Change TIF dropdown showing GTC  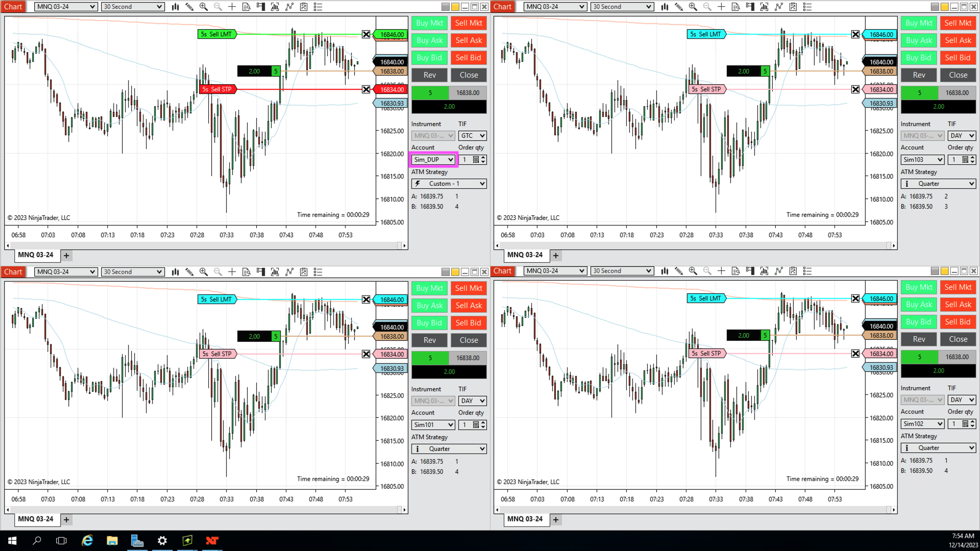click(x=472, y=136)
